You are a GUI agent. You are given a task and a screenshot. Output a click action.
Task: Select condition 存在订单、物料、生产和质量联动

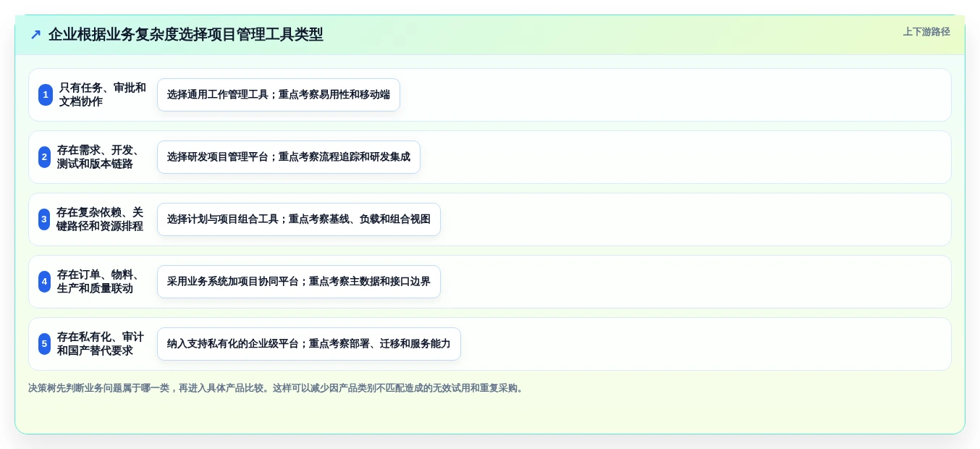coord(98,282)
